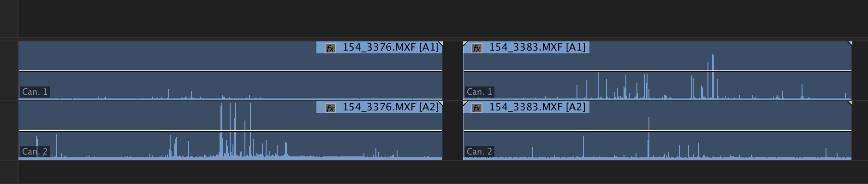Screen dimensions: 868x184
Task: Click end-of-media triangle on 154_3376.MXF [A1] clip
Action: tap(440, 44)
